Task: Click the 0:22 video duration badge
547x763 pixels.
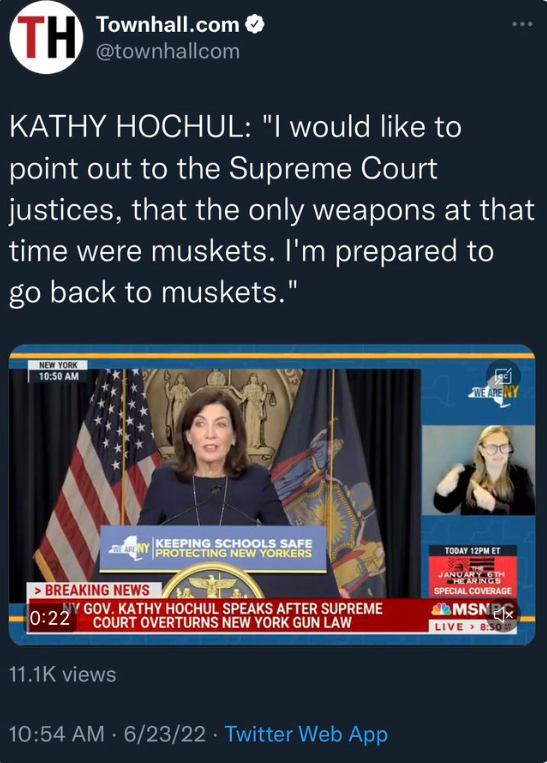Action: (50, 618)
